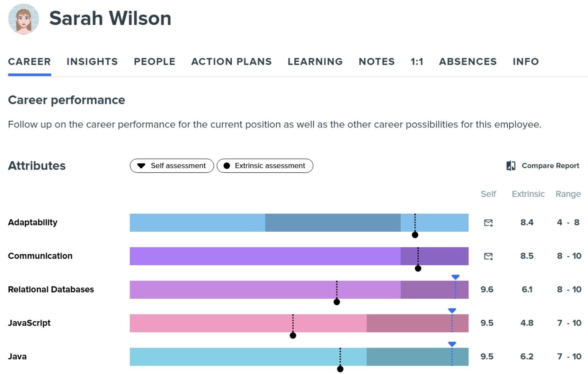Toggle the Extrinsic assessment legend chip
This screenshot has height=374, width=588.
[x=265, y=166]
